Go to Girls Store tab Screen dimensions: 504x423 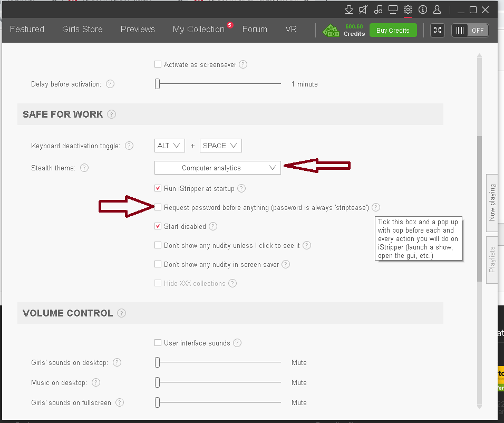(82, 29)
